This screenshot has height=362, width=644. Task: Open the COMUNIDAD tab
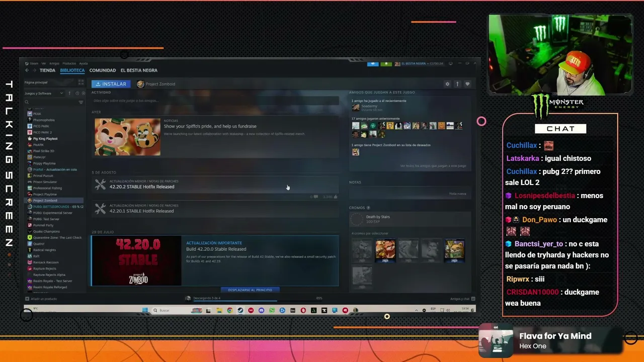coord(103,70)
